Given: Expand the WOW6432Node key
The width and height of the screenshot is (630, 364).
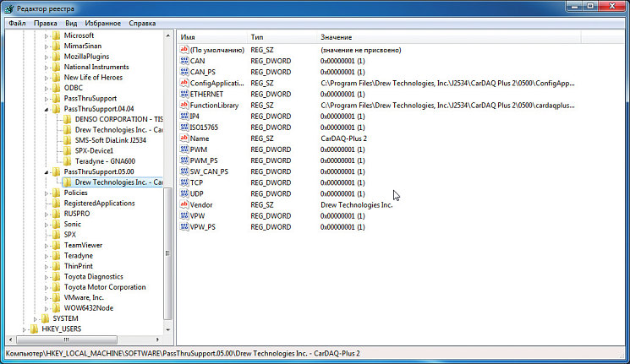Looking at the screenshot, I should [47, 308].
